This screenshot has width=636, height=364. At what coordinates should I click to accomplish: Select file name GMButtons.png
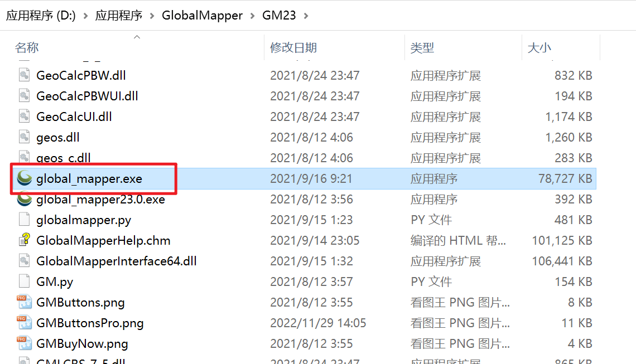click(x=80, y=302)
